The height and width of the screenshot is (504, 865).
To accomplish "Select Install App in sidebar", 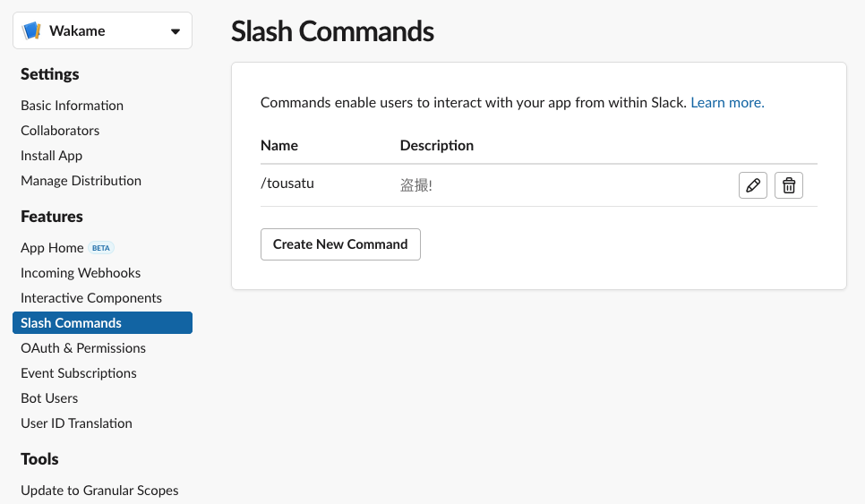I will [x=52, y=156].
